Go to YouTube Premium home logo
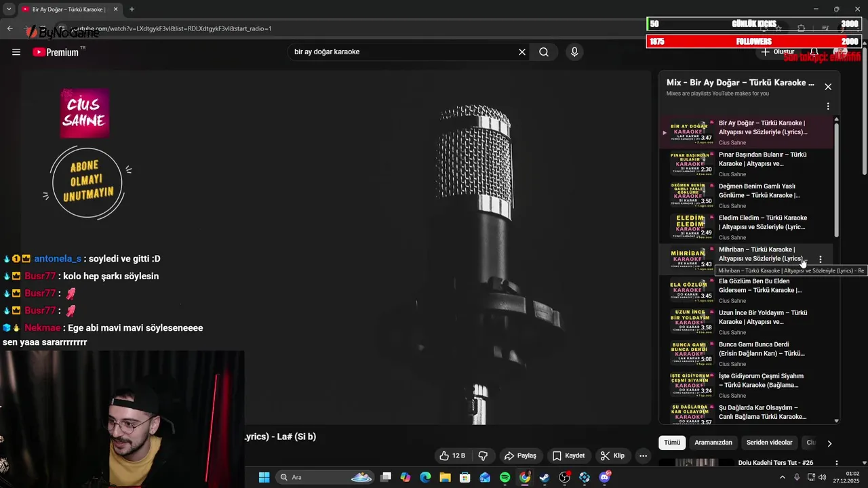The image size is (868, 488). 57,52
